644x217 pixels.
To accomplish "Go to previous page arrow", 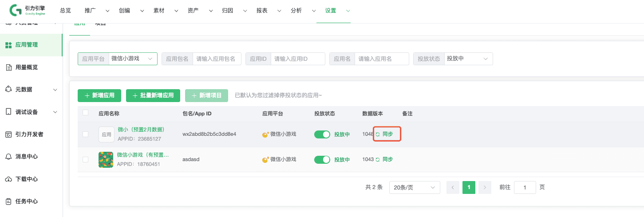I will (452, 188).
